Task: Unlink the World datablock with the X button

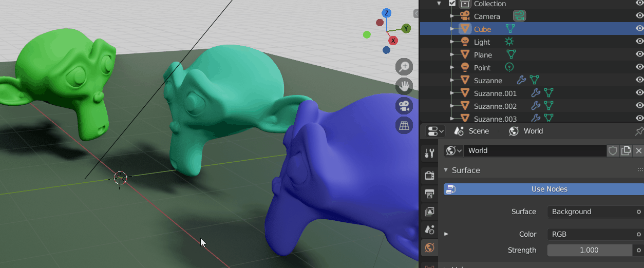Action: pyautogui.click(x=638, y=150)
